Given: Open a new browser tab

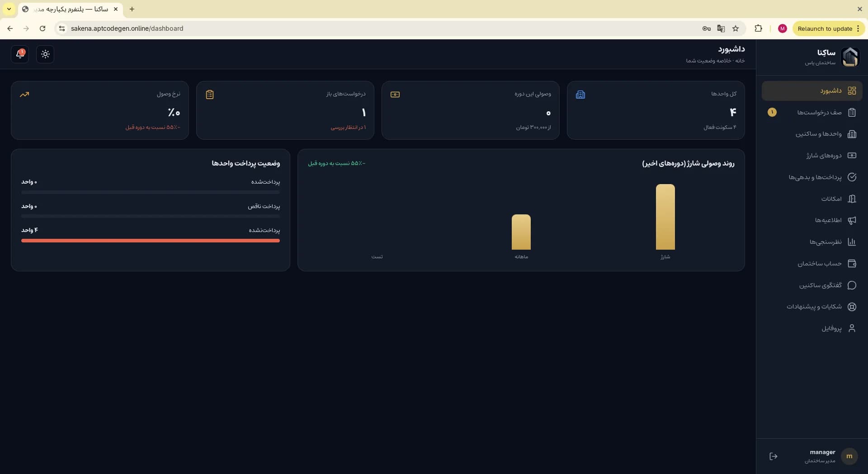Looking at the screenshot, I should point(132,9).
